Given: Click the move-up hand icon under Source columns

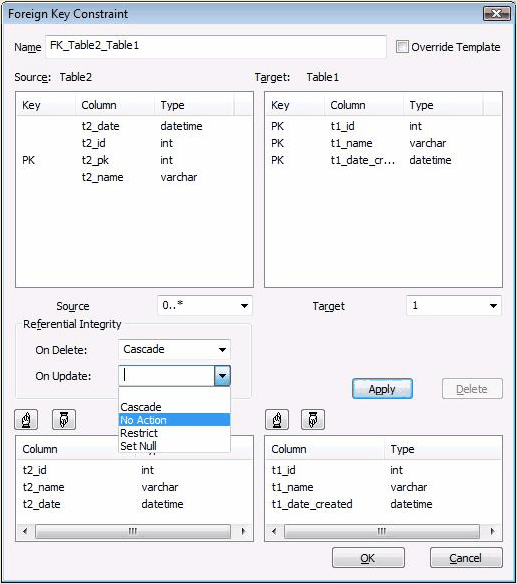Looking at the screenshot, I should (x=26, y=420).
